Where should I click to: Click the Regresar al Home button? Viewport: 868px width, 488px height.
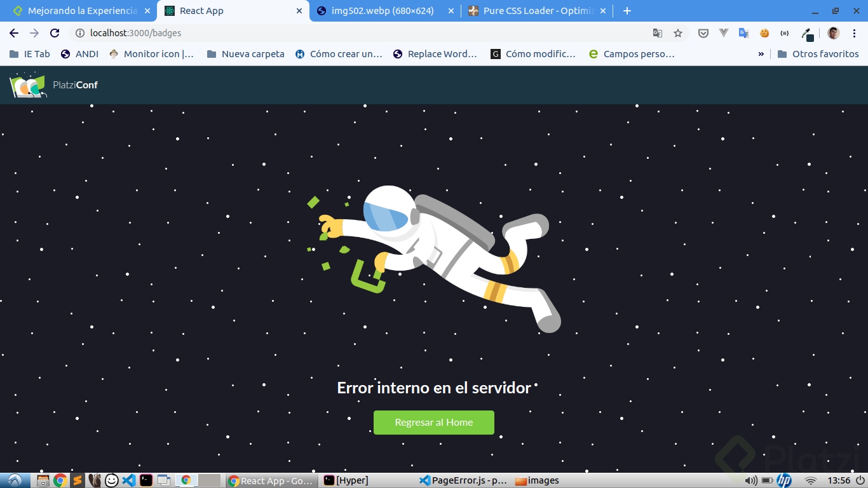pyautogui.click(x=433, y=422)
